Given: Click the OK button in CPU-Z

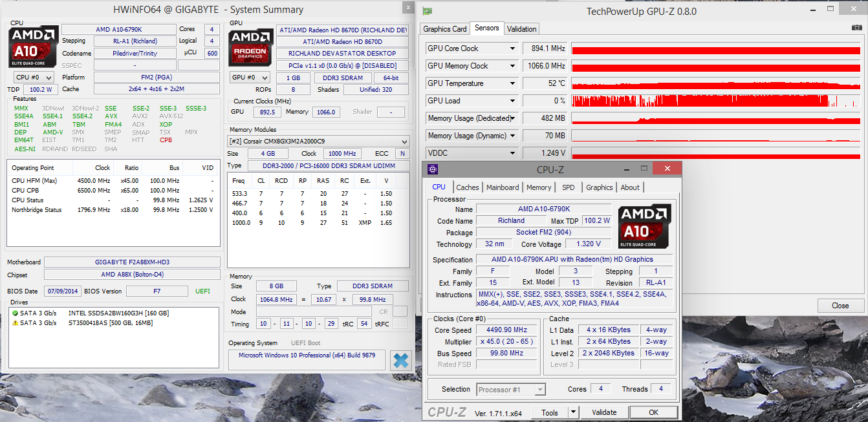Looking at the screenshot, I should pyautogui.click(x=653, y=412).
